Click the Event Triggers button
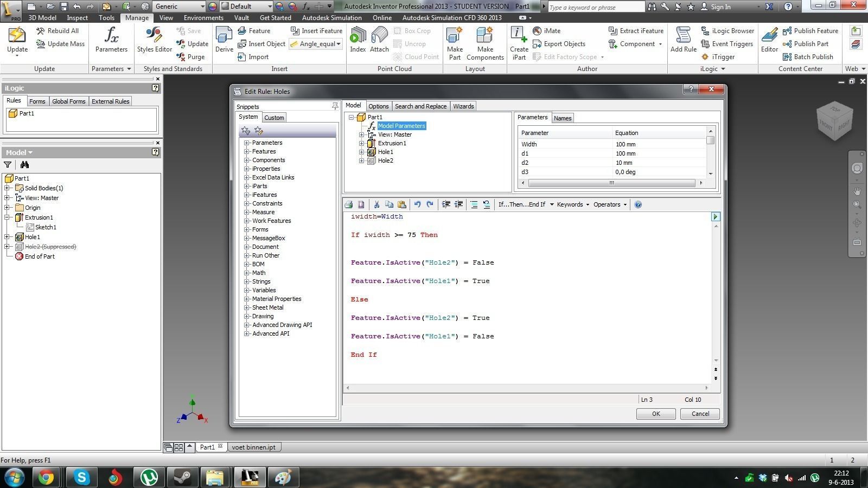 pyautogui.click(x=727, y=44)
